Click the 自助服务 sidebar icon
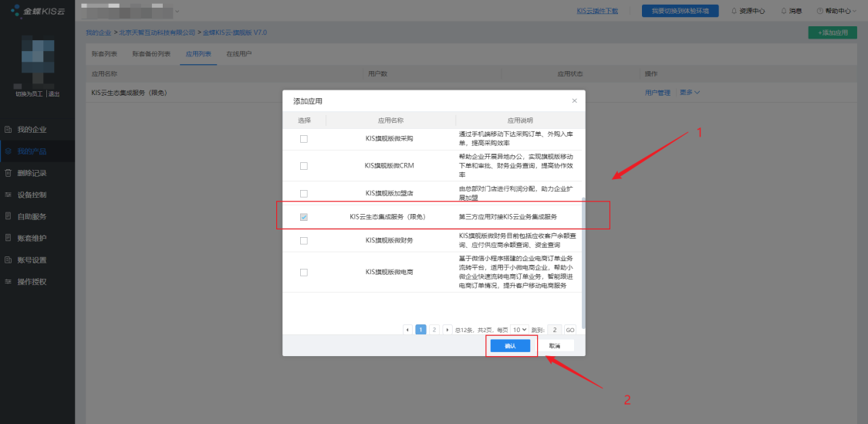868x424 pixels. click(x=8, y=217)
